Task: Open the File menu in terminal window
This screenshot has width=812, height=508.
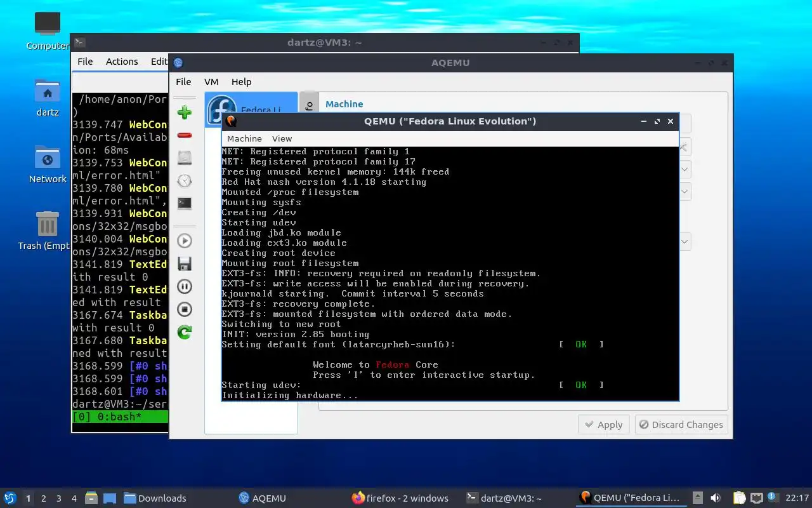Action: (85, 62)
